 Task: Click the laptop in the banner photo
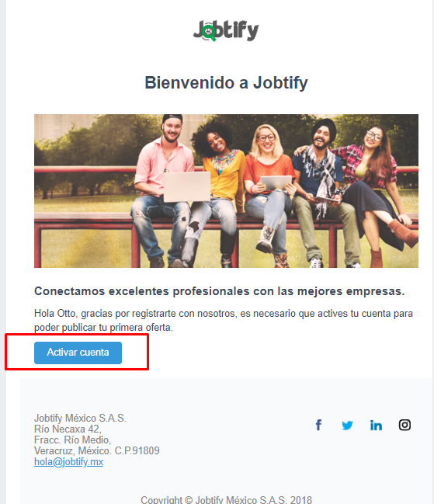pyautogui.click(x=187, y=186)
